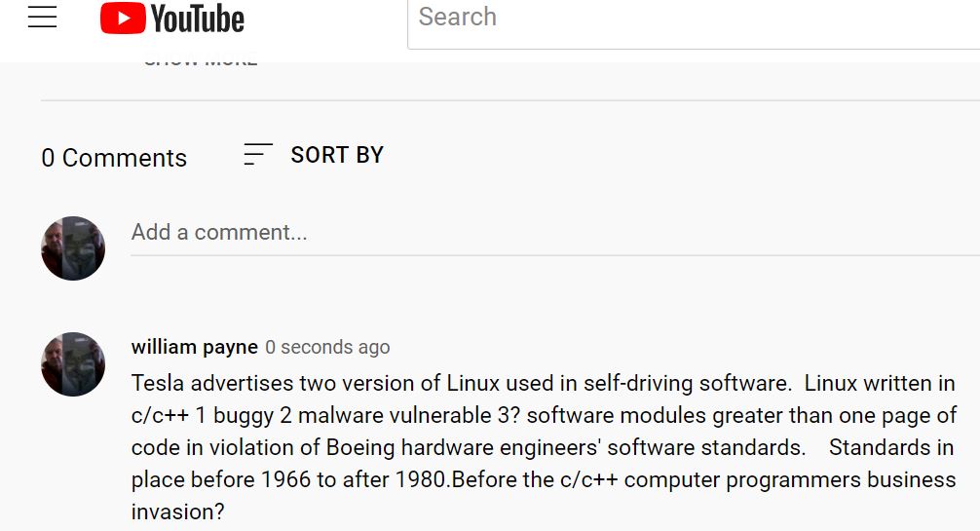Click the comment line starting Tesla advertises
Viewport: 980px width, 531px height.
tap(544, 383)
